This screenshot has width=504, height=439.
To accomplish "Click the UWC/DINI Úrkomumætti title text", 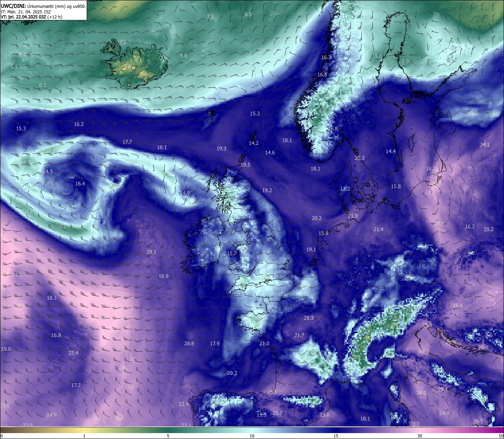I will 43,6.
